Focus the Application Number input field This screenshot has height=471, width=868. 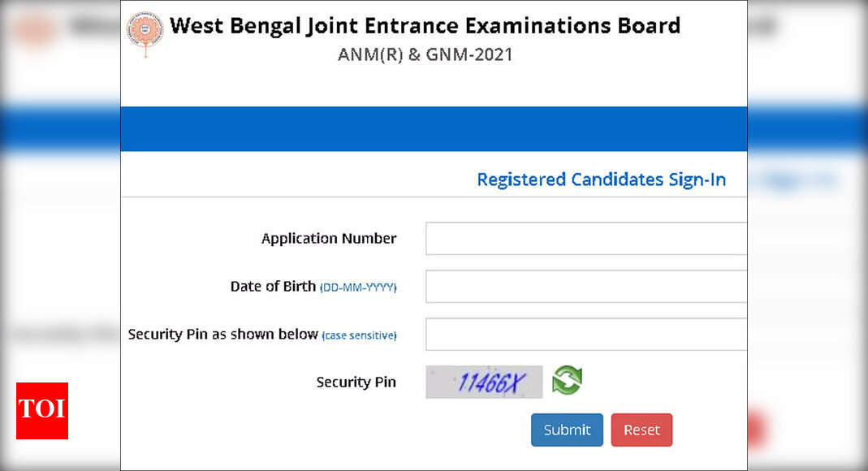click(x=586, y=239)
